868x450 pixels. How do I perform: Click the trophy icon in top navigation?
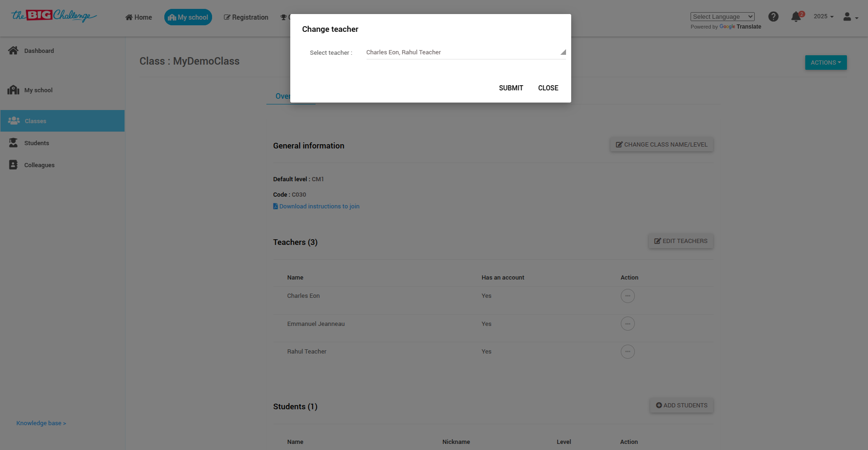284,17
